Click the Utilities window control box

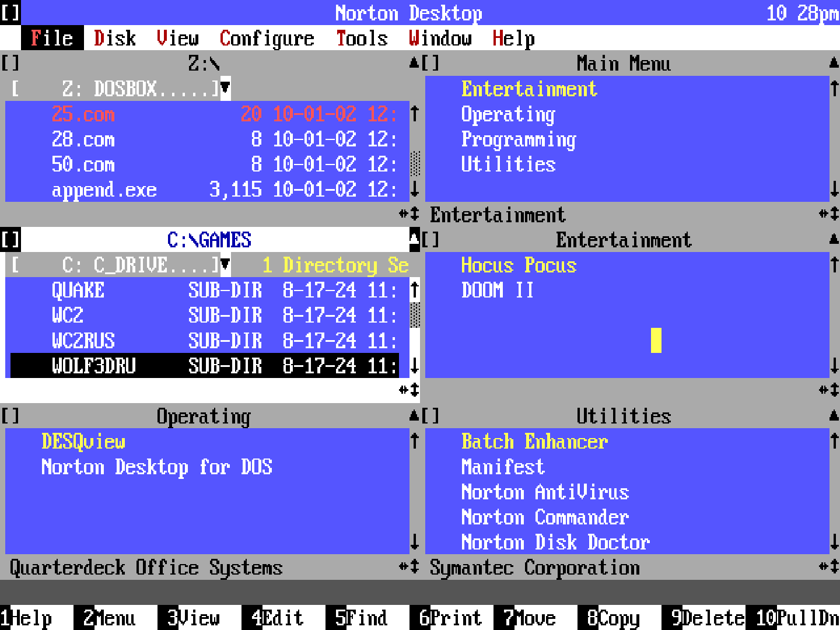pyautogui.click(x=430, y=416)
